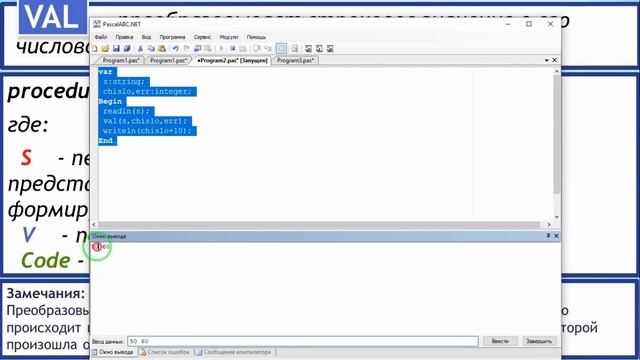
Task: Click the editor's horizontal scrollbar left arrow
Action: [94, 224]
